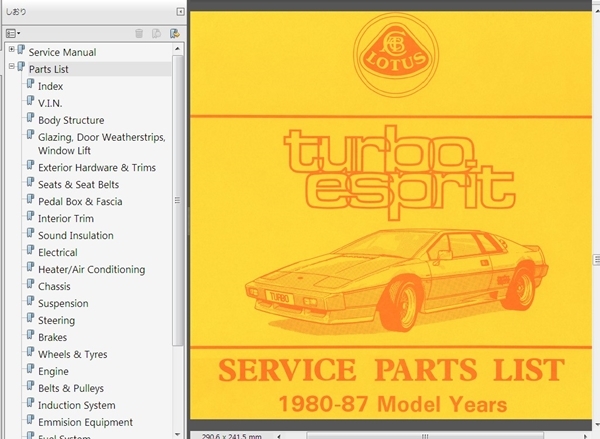Click the V.I.N. bookmark page icon
The height and width of the screenshot is (439, 600).
tap(30, 101)
